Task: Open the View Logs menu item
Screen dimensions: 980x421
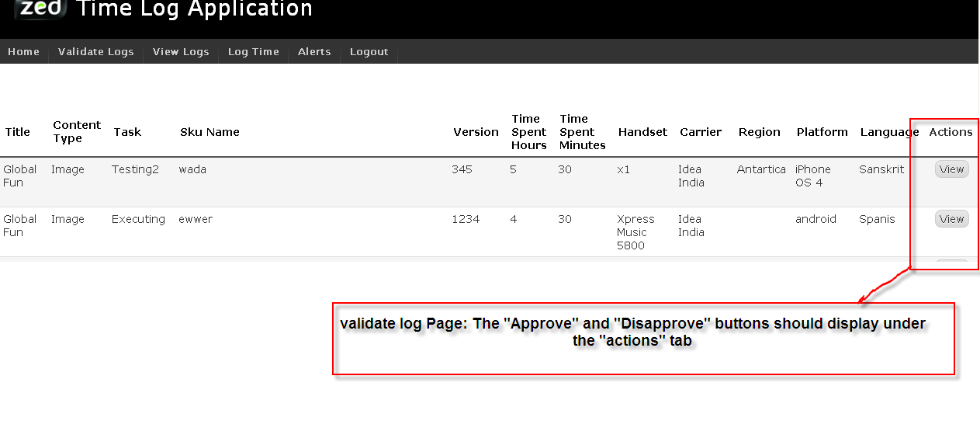Action: pos(181,51)
